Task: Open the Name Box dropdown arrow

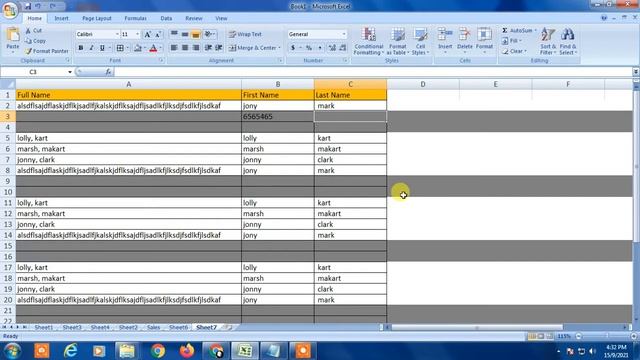Action: click(x=70, y=72)
